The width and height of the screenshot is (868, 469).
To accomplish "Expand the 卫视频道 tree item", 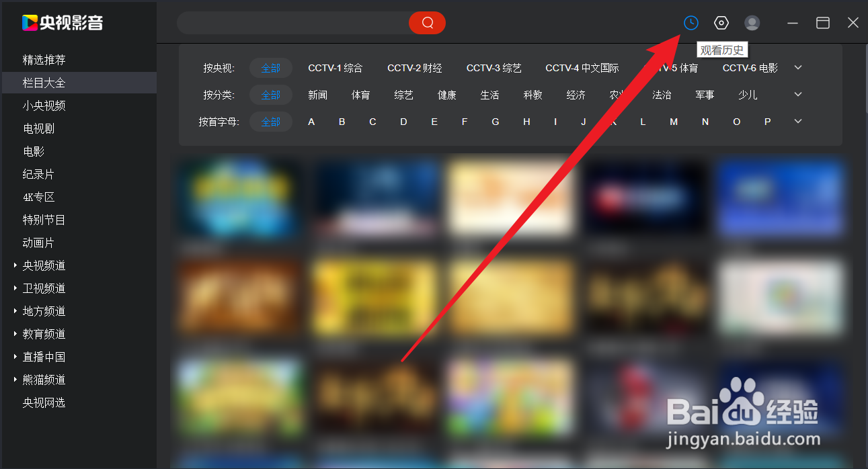I will click(x=15, y=289).
